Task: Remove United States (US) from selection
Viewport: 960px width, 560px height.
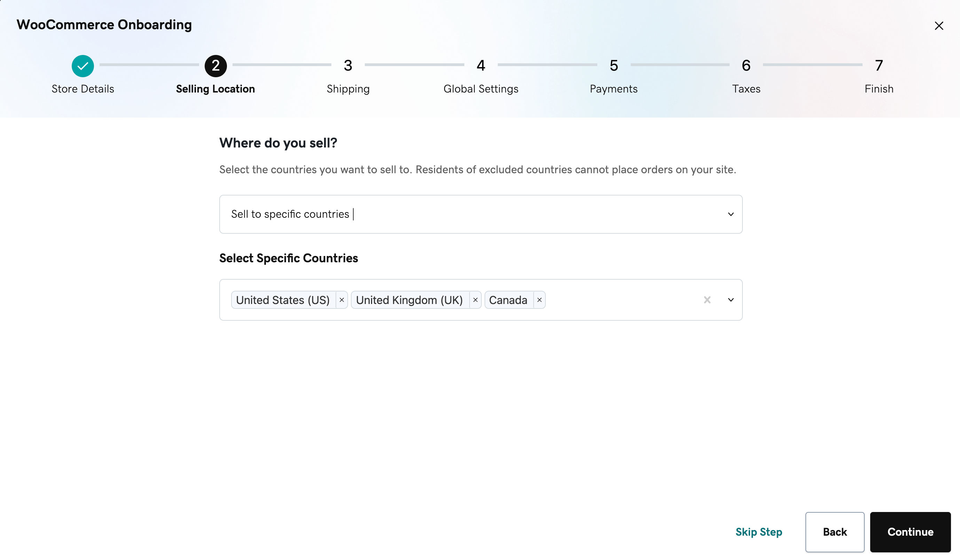Action: click(341, 300)
